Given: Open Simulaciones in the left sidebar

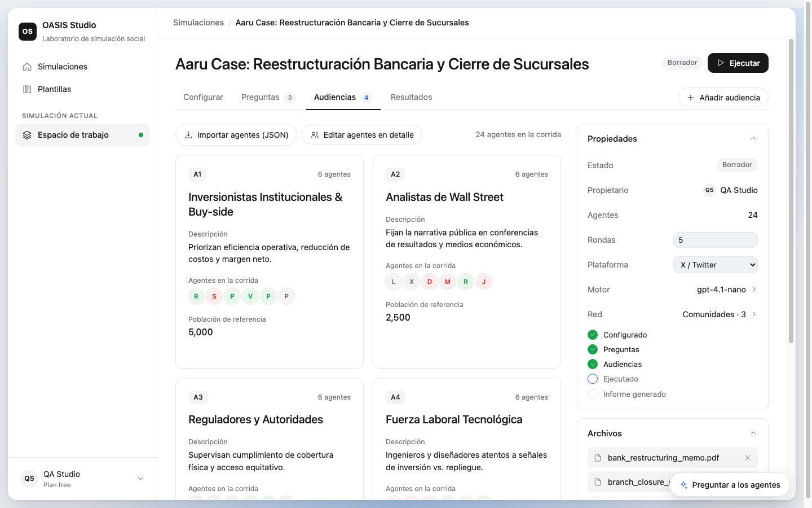Looking at the screenshot, I should (x=82, y=67).
